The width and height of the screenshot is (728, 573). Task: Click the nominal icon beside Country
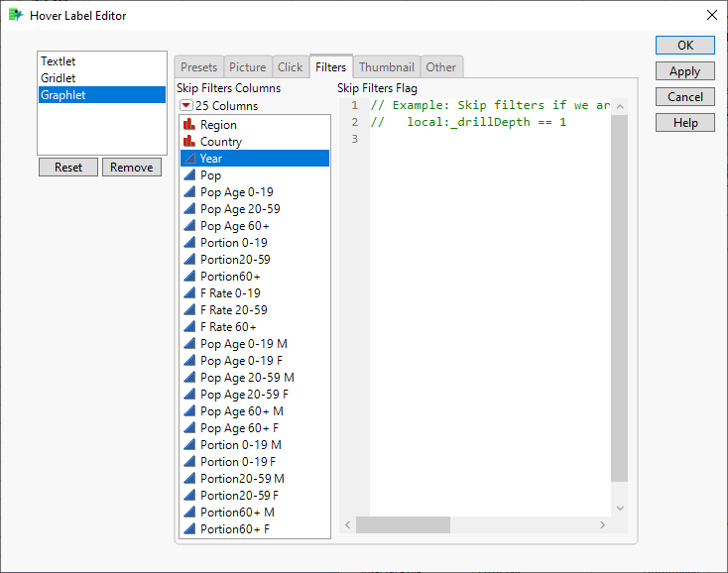pos(189,141)
